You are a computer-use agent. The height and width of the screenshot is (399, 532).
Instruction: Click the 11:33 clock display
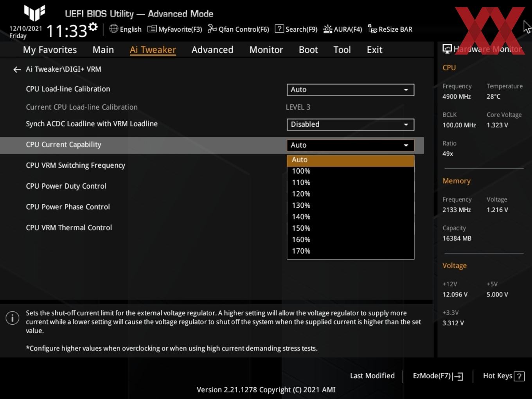(66, 31)
